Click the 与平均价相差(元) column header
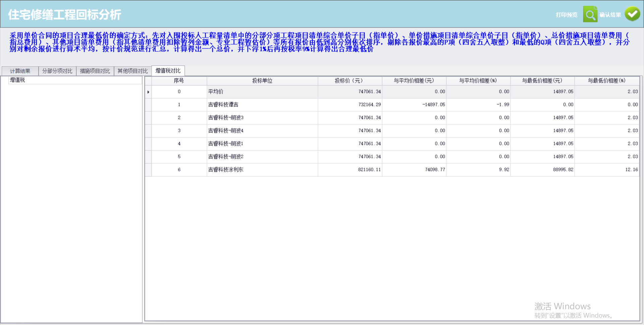The width and height of the screenshot is (644, 325). pyautogui.click(x=414, y=81)
